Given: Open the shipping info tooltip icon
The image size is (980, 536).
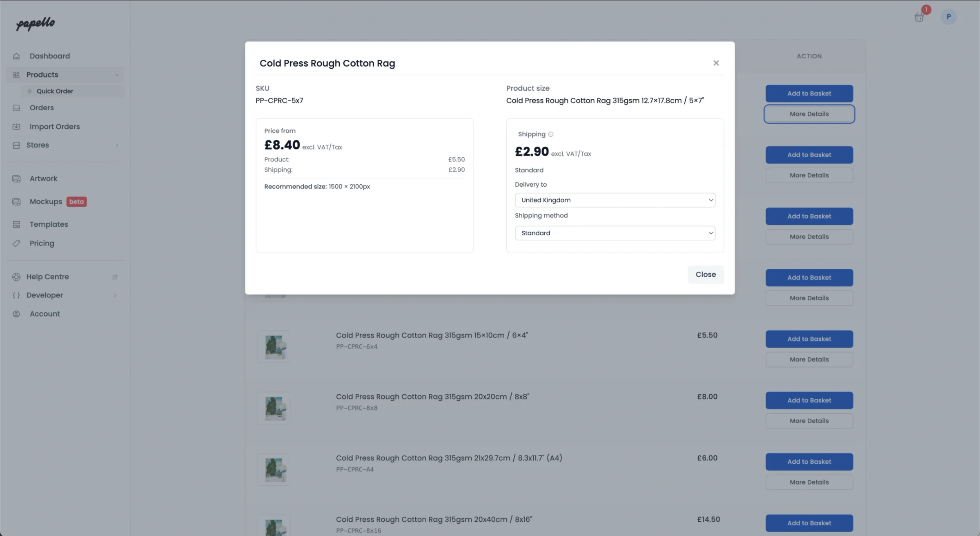Looking at the screenshot, I should (550, 134).
